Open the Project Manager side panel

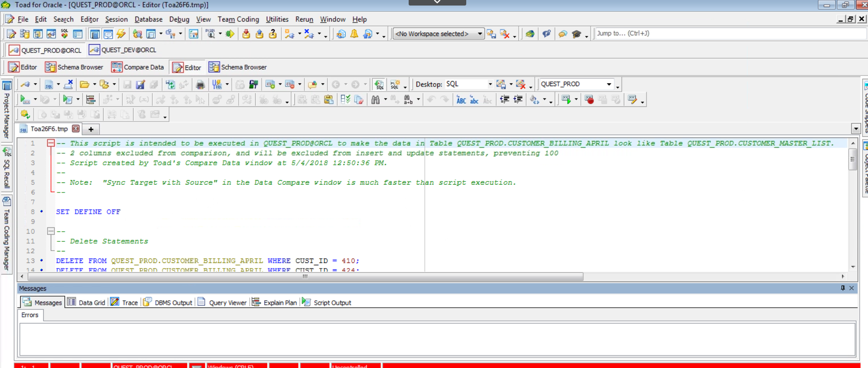coord(6,110)
